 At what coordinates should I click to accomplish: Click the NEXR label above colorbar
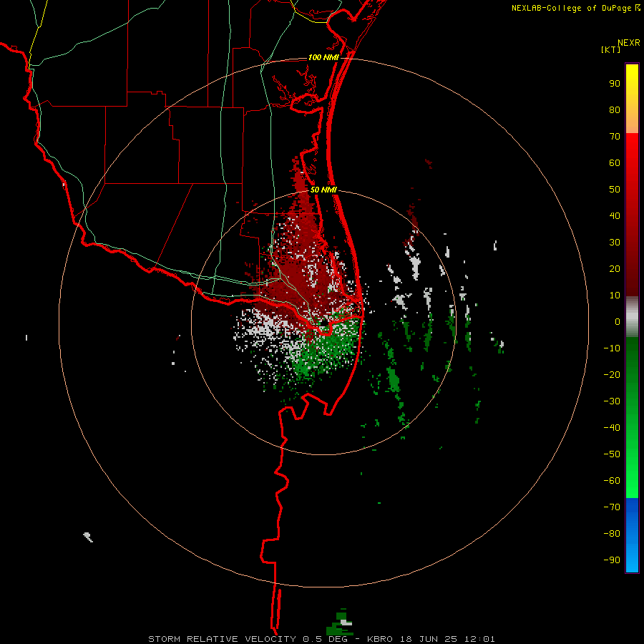(x=629, y=43)
